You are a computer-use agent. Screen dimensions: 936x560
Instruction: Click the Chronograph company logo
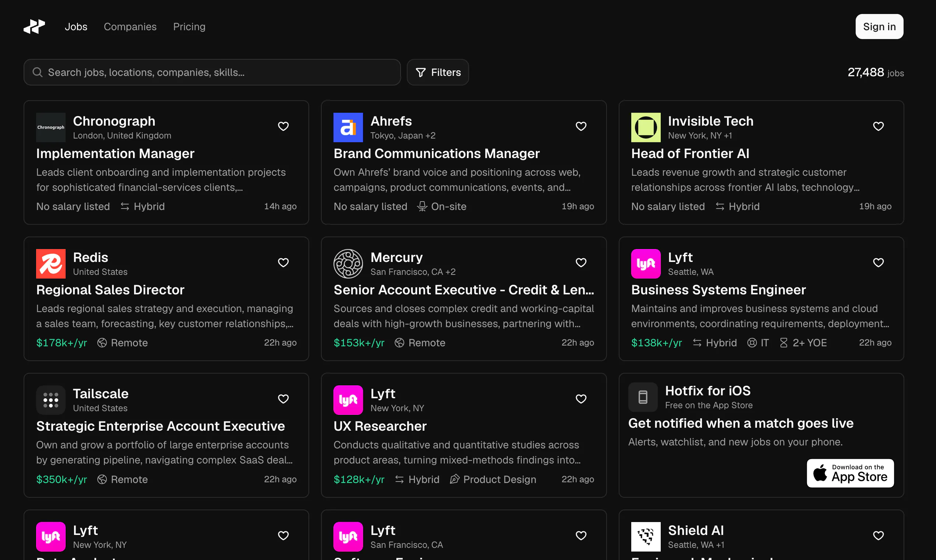coord(51,127)
